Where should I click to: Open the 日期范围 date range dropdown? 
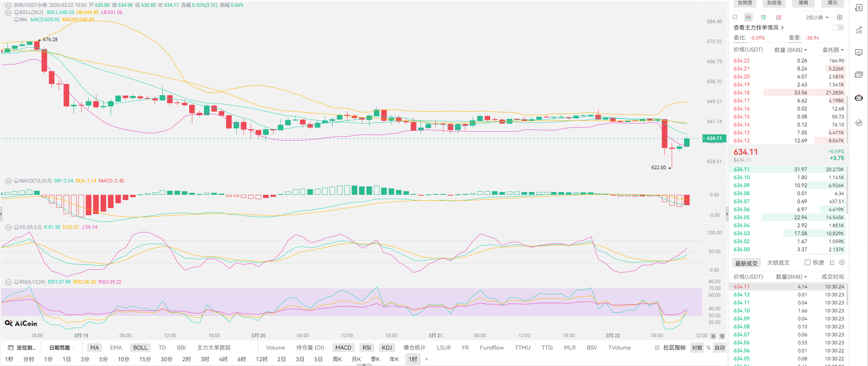[62, 348]
